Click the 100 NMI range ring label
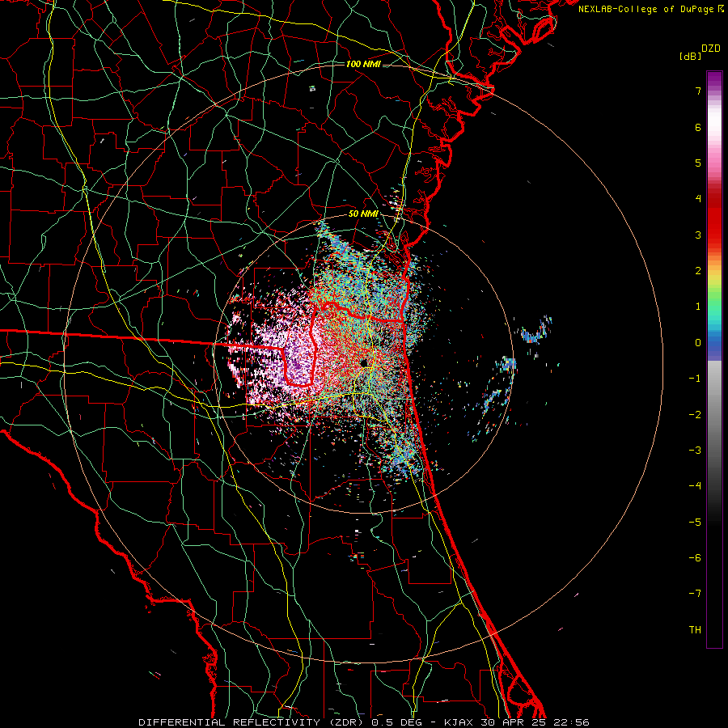The width and height of the screenshot is (728, 728). click(x=363, y=64)
